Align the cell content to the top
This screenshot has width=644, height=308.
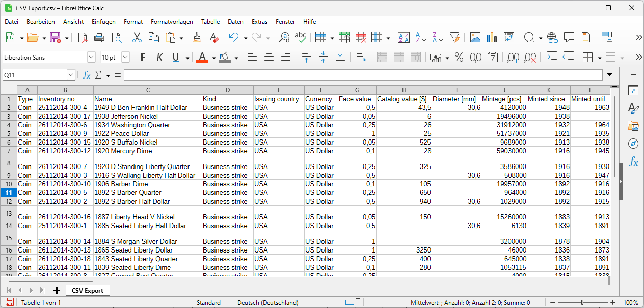click(x=306, y=58)
